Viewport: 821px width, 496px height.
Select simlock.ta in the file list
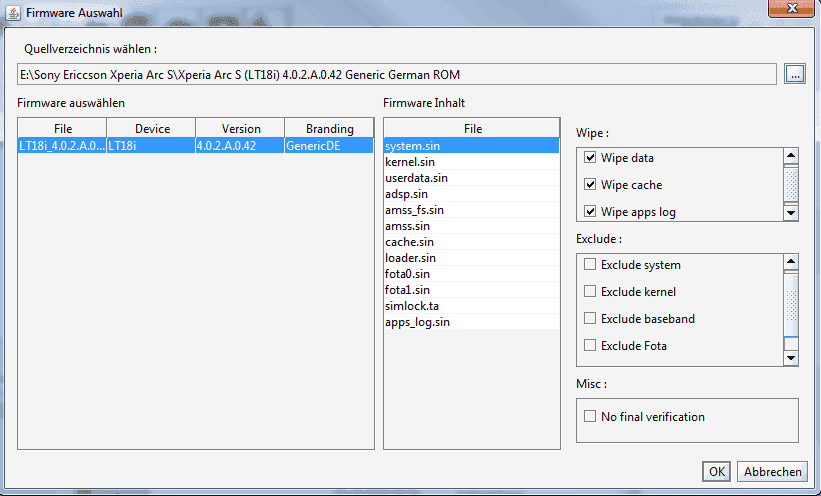coord(472,305)
